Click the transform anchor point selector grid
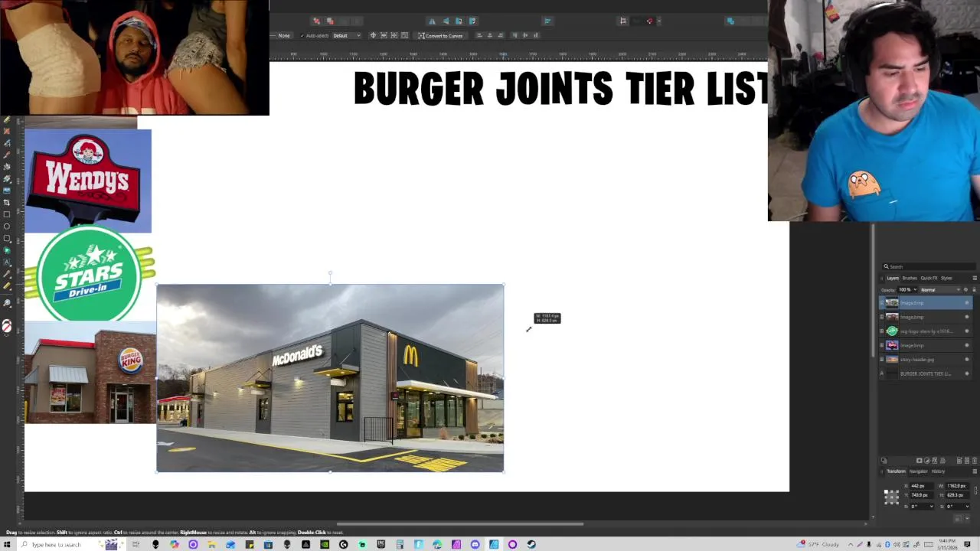 tap(891, 497)
